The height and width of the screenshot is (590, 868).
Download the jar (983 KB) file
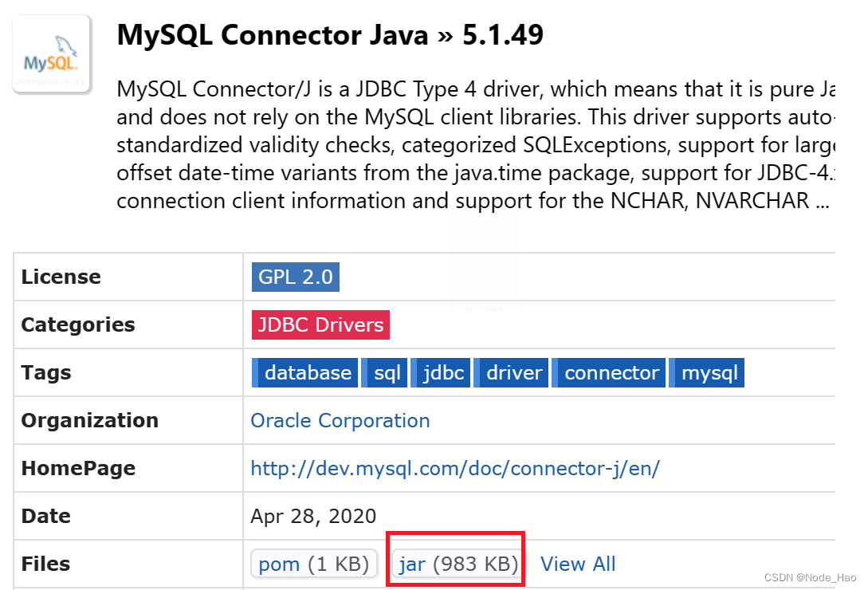pyautogui.click(x=459, y=564)
